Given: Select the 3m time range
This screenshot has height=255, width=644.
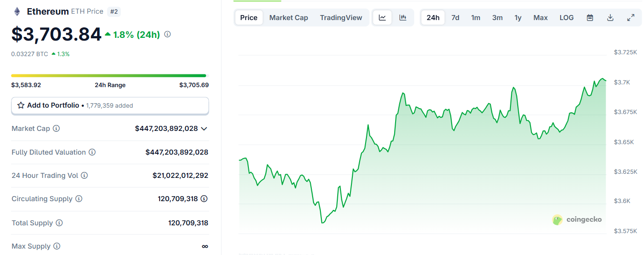Looking at the screenshot, I should click(497, 18).
